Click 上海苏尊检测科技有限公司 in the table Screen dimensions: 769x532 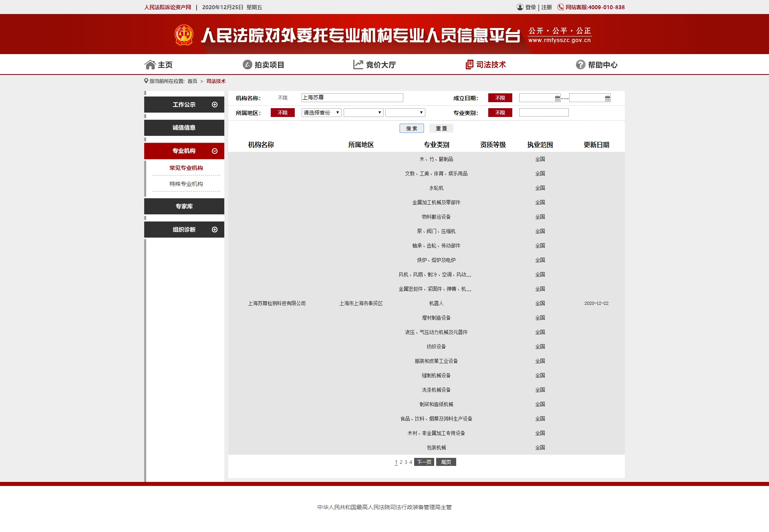click(277, 303)
